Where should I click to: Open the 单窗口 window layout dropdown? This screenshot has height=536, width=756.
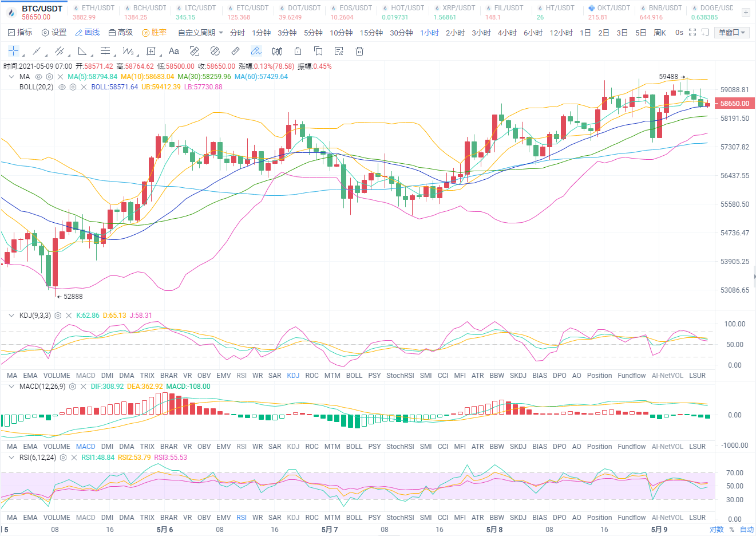[x=732, y=33]
